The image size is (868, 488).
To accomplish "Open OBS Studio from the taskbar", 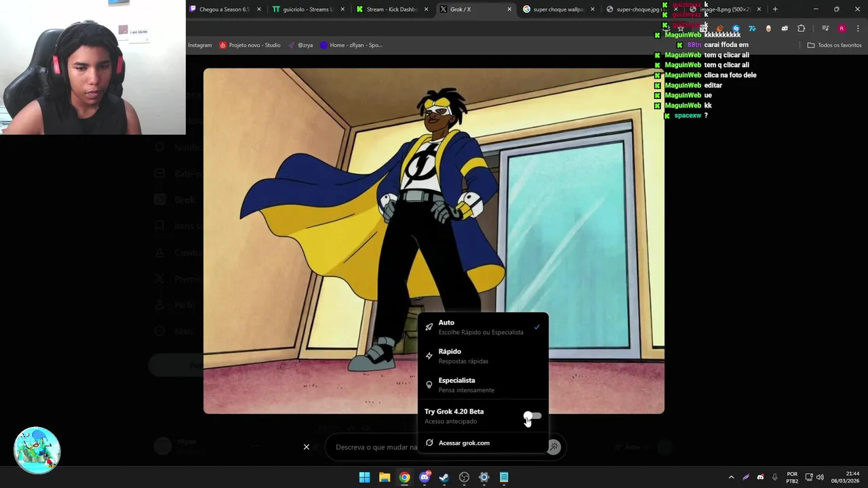I will tap(464, 477).
